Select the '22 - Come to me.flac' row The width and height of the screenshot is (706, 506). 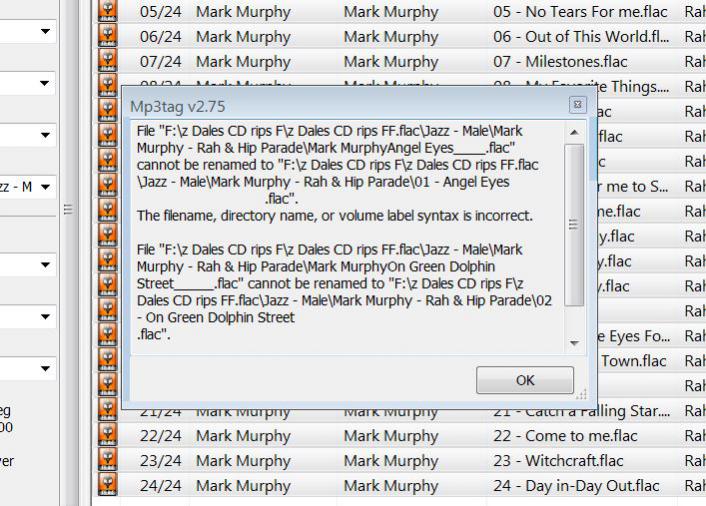point(565,436)
